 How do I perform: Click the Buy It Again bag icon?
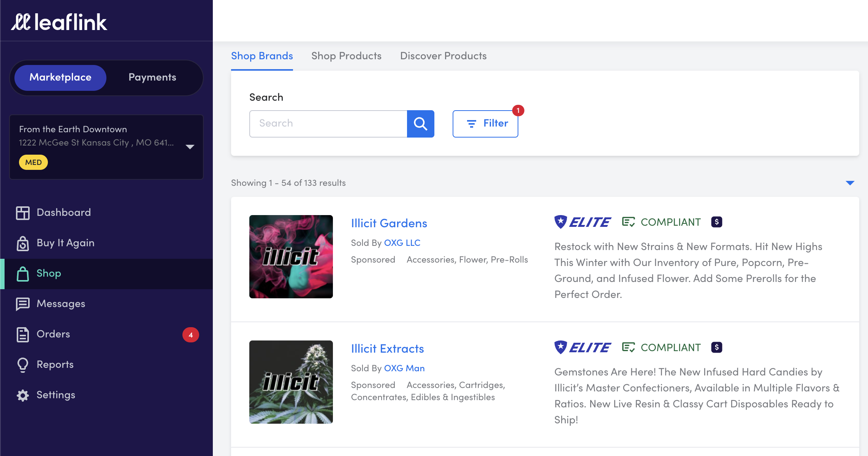(x=22, y=243)
